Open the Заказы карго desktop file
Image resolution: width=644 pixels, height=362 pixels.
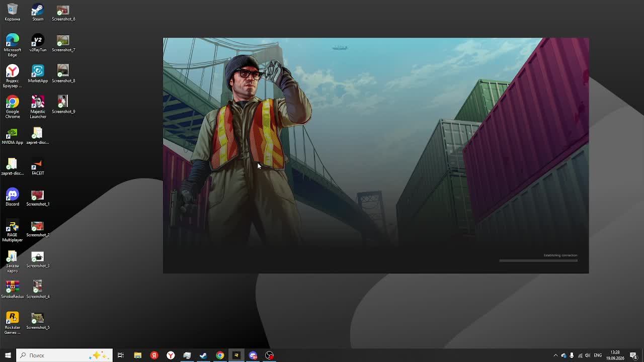point(12,261)
